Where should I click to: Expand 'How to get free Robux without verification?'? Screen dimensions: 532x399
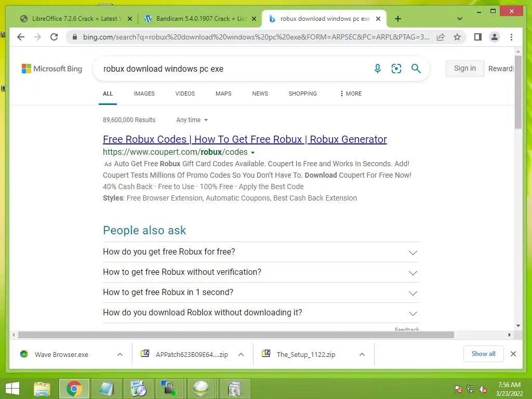pyautogui.click(x=261, y=272)
